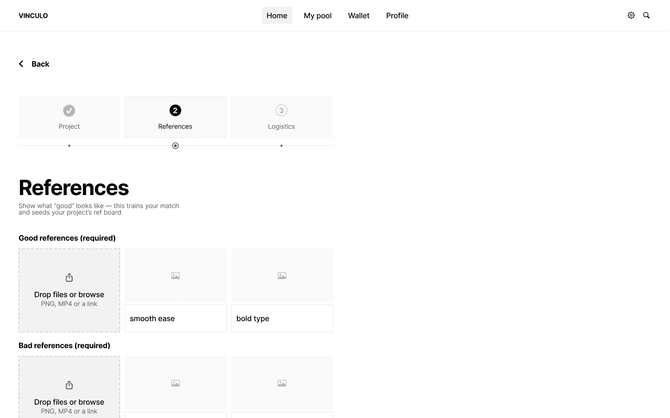Click the 'Show what good looks like' description

[99, 209]
